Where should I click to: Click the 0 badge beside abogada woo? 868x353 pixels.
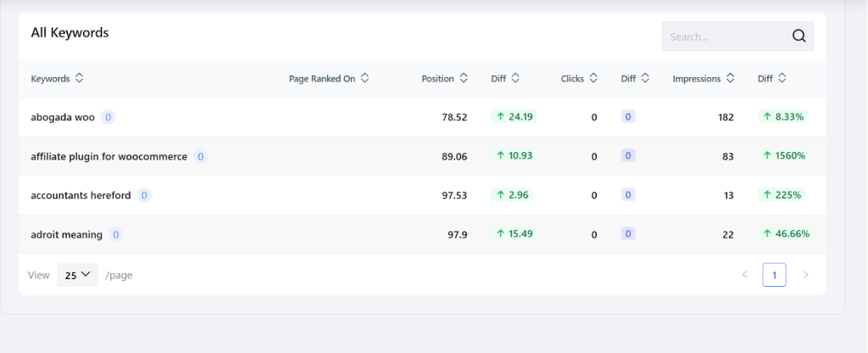click(x=108, y=117)
